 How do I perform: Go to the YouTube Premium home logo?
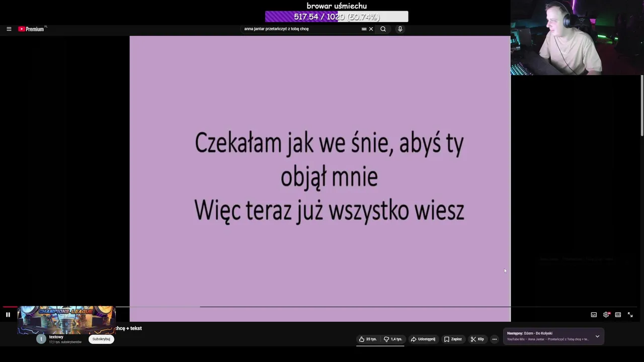[x=31, y=29]
